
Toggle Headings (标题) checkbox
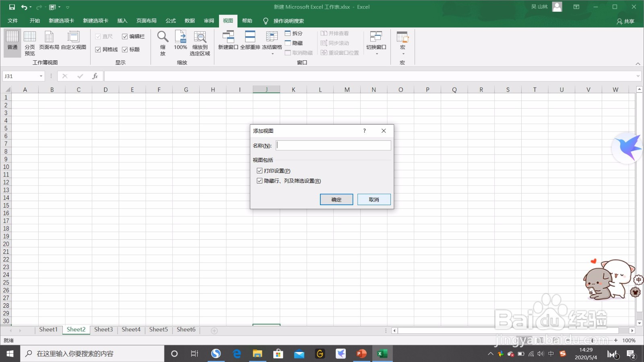click(x=125, y=49)
